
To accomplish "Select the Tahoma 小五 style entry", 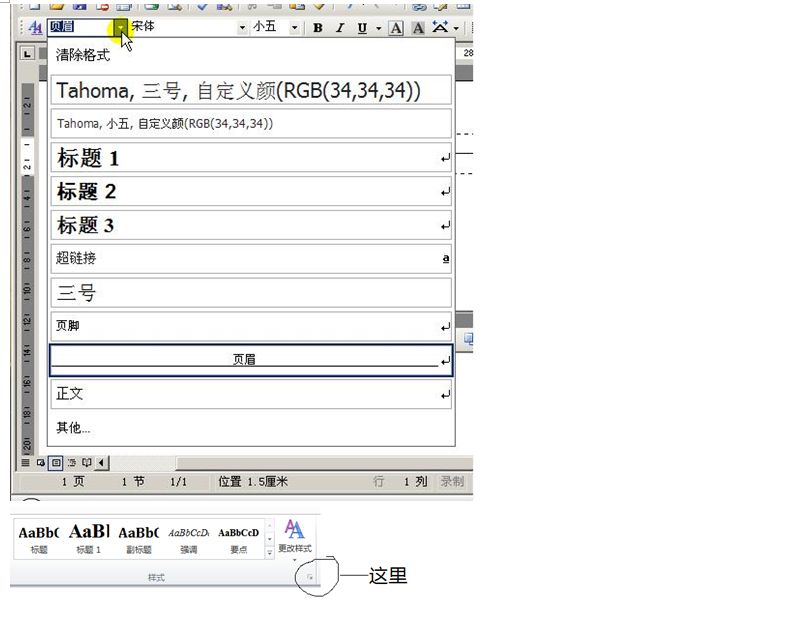I will click(x=251, y=123).
